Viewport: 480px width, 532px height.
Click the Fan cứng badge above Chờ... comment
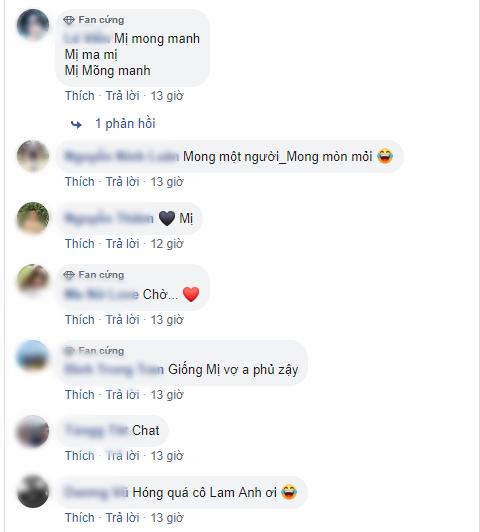(94, 275)
